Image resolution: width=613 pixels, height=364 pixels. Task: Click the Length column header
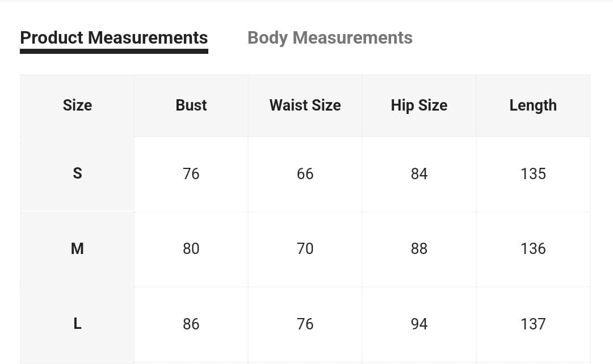point(533,105)
